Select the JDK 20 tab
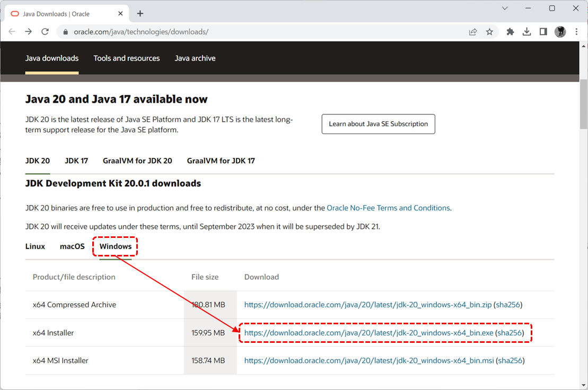Viewport: 588px width, 390px height. pyautogui.click(x=38, y=161)
